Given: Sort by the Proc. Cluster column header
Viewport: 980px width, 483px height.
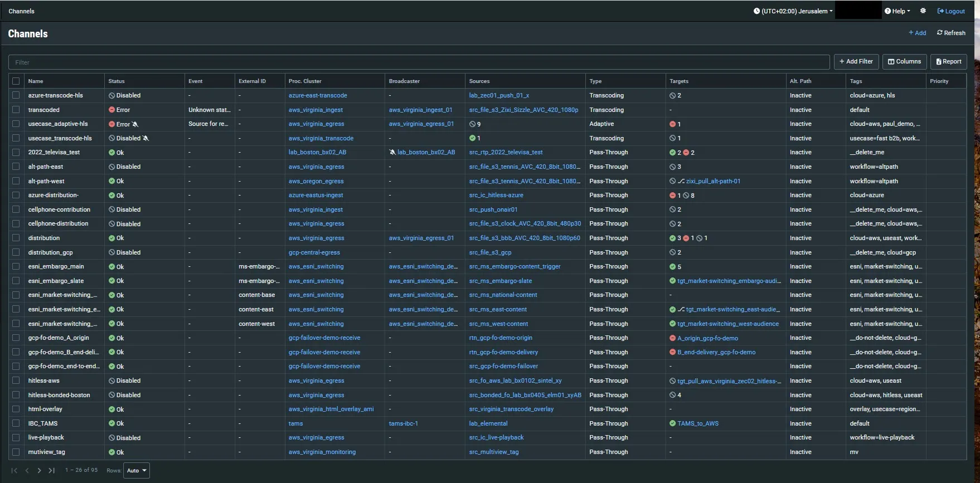Looking at the screenshot, I should coord(305,81).
